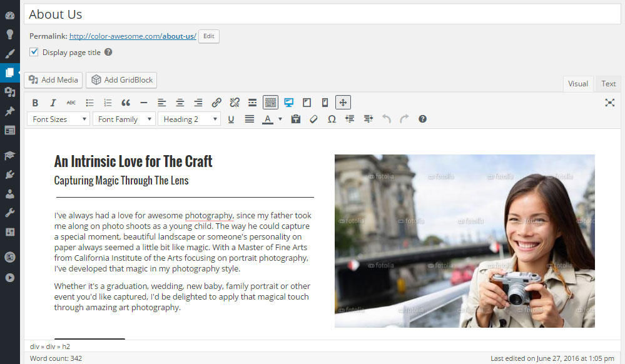625x364 pixels.
Task: Open the Heading 2 format dropdown
Action: [x=189, y=119]
